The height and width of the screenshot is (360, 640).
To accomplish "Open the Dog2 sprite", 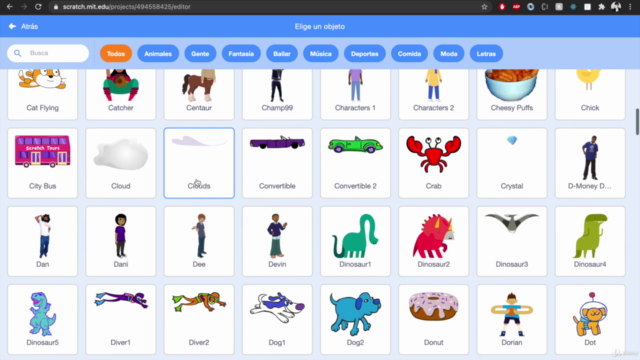I will [x=356, y=320].
